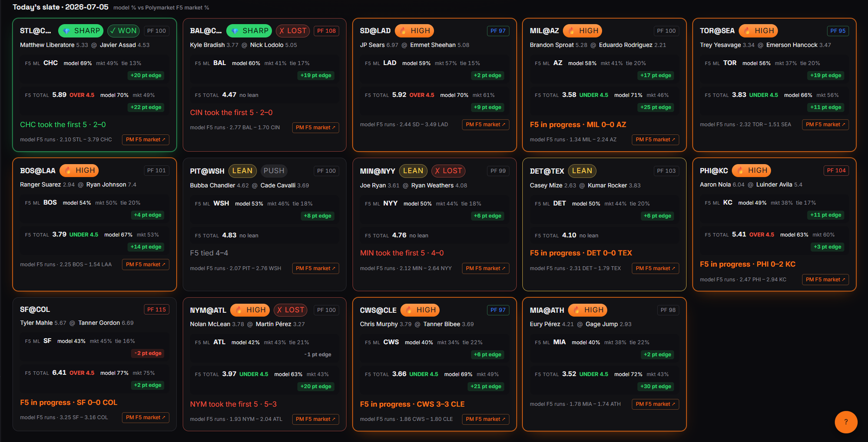
Task: Click 'NYM took the first 5 · 5–3' text
Action: [233, 404]
